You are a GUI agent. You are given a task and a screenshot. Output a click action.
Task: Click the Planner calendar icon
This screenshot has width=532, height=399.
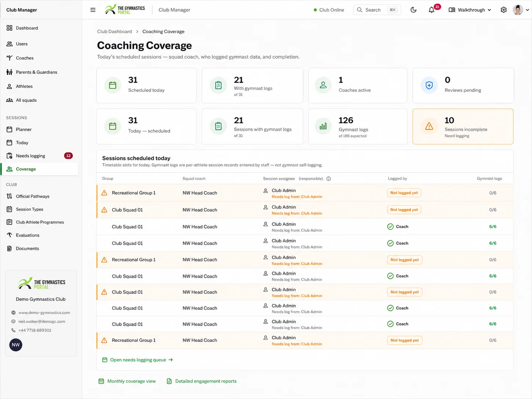coord(10,129)
